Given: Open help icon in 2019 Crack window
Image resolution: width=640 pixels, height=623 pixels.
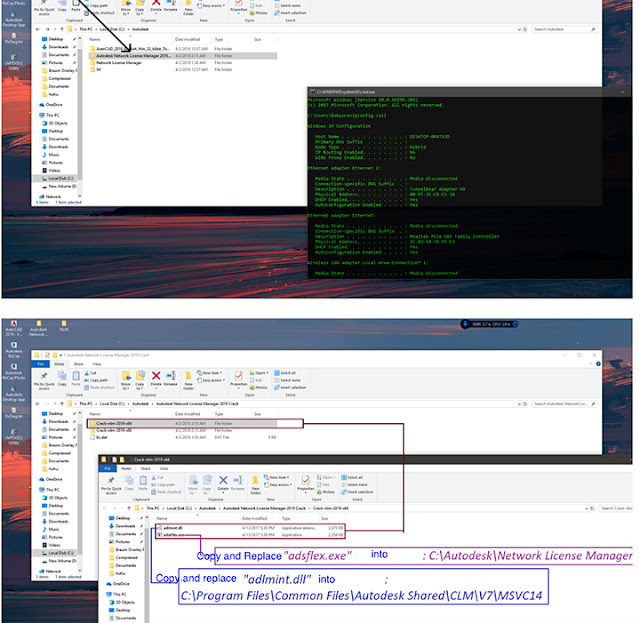Looking at the screenshot, I should click(598, 364).
